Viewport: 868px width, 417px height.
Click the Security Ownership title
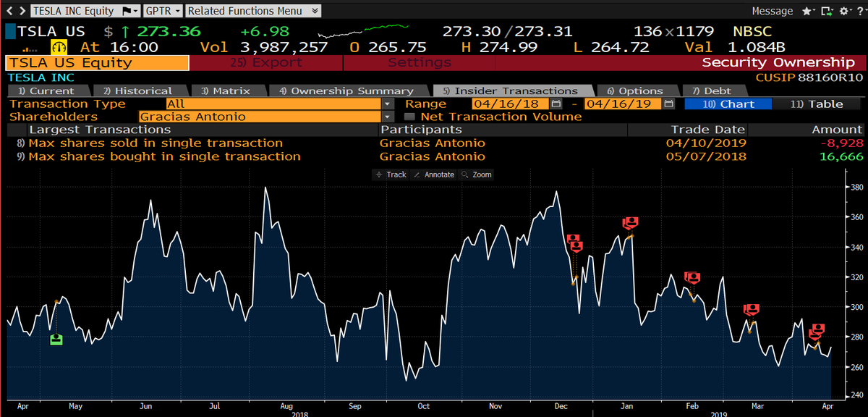(x=778, y=63)
